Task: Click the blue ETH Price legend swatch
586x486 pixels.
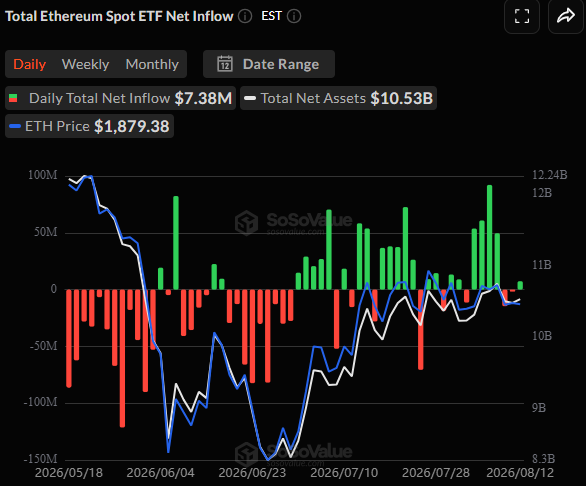Action: pos(15,126)
